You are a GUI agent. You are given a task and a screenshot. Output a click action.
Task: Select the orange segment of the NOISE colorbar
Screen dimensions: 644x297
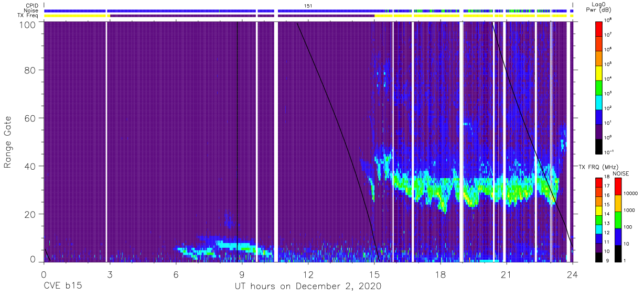[618, 203]
